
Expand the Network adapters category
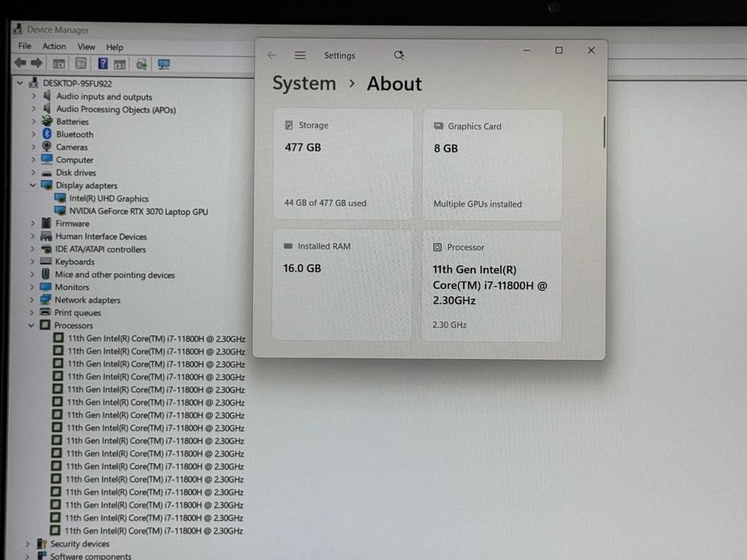point(32,299)
